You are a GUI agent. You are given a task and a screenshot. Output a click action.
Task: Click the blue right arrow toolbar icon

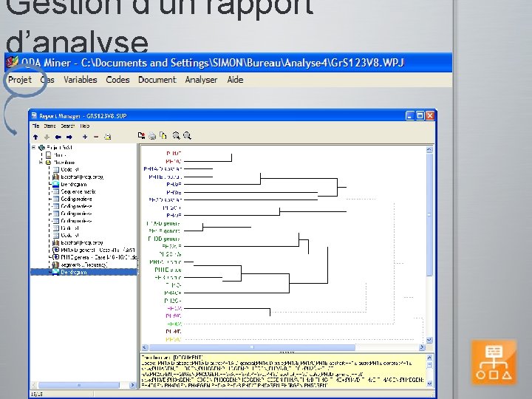point(69,137)
